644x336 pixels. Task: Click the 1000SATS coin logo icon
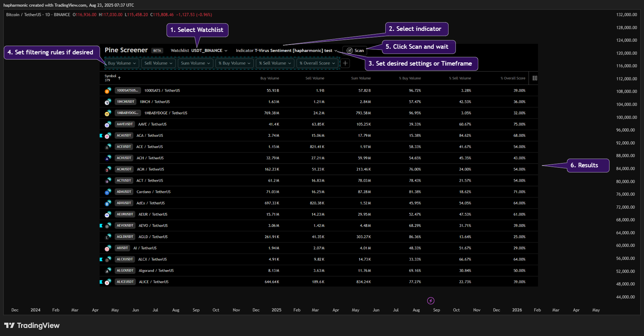coord(108,90)
